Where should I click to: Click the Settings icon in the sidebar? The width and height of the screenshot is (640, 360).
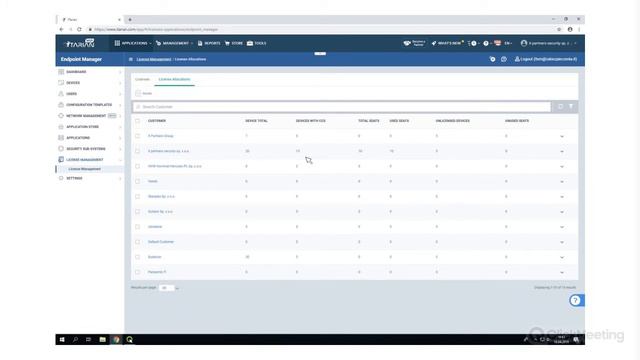[61, 178]
